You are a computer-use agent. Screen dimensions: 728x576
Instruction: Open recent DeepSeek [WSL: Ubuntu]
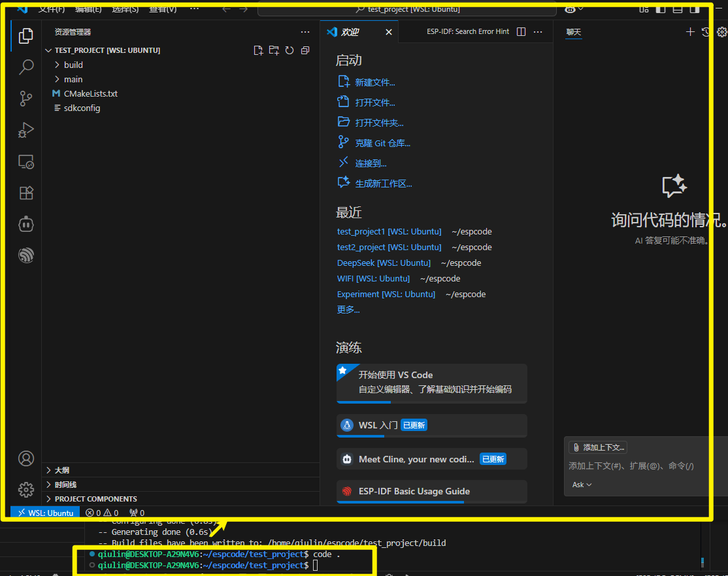384,263
